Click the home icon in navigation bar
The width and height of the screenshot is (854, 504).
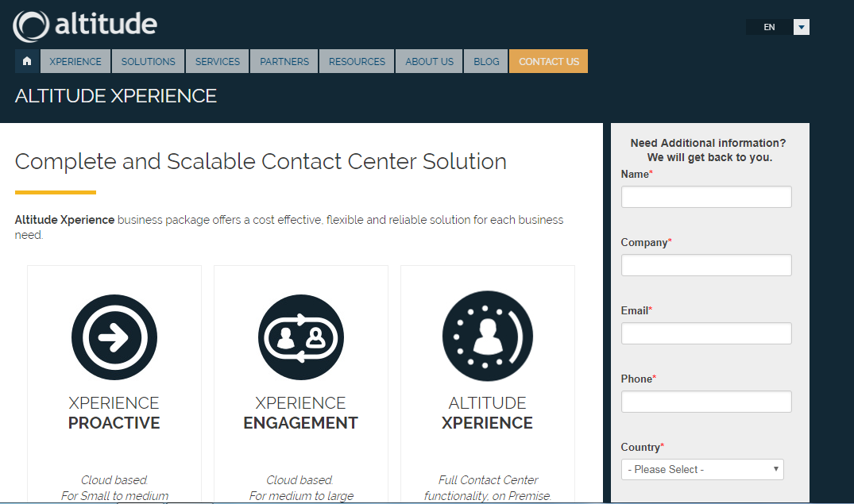coord(27,61)
